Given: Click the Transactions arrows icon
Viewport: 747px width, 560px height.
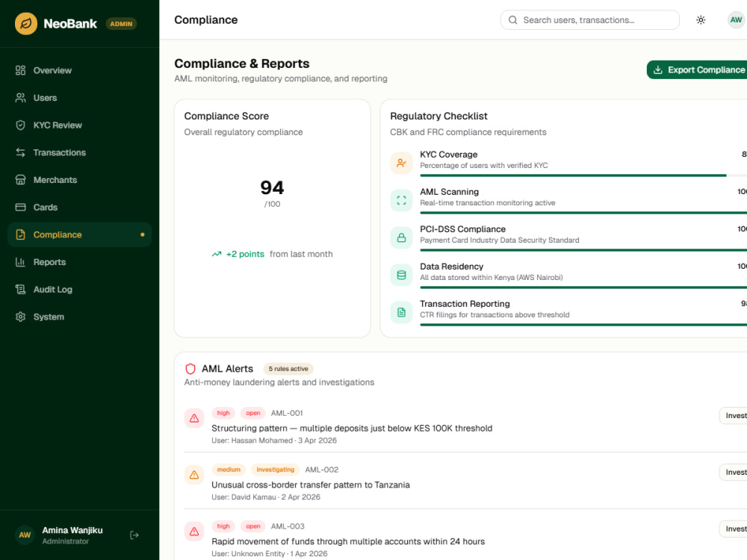Looking at the screenshot, I should coord(20,152).
